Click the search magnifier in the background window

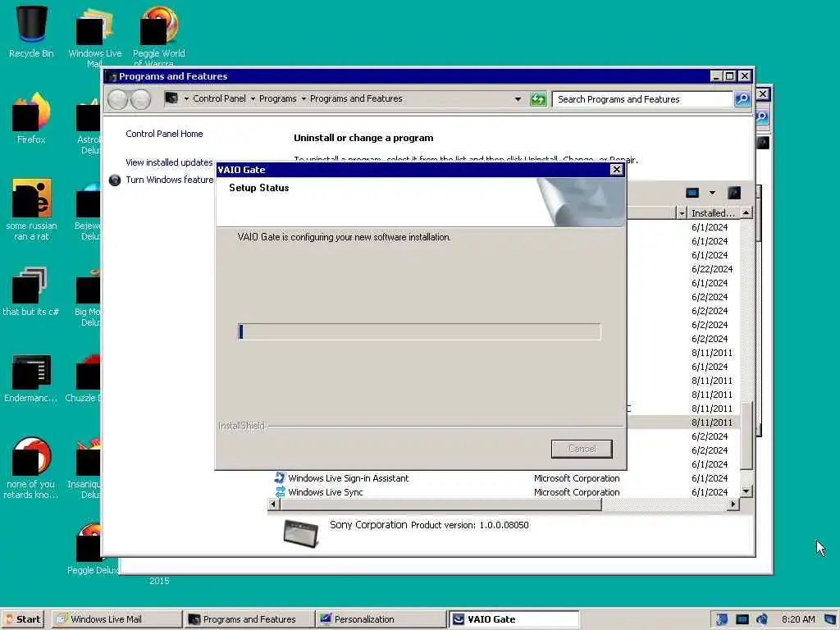[x=762, y=116]
